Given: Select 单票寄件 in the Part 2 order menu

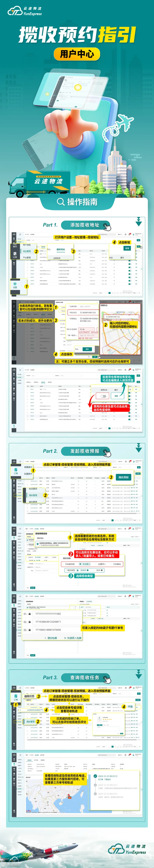Looking at the screenshot, I should [x=28, y=467].
